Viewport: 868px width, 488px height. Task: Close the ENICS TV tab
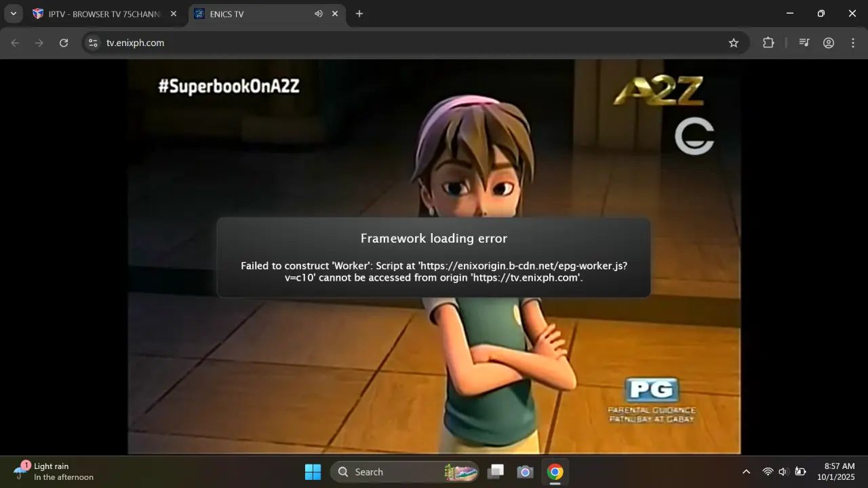(x=335, y=14)
